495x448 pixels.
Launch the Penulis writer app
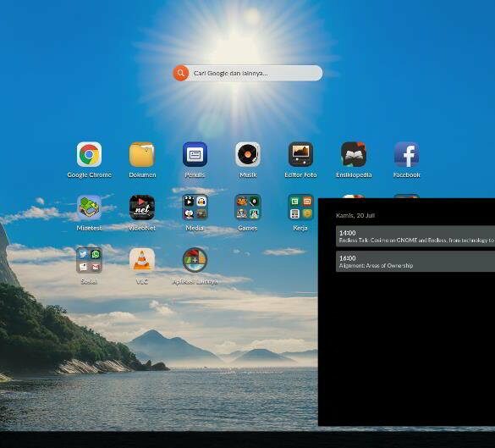[195, 154]
